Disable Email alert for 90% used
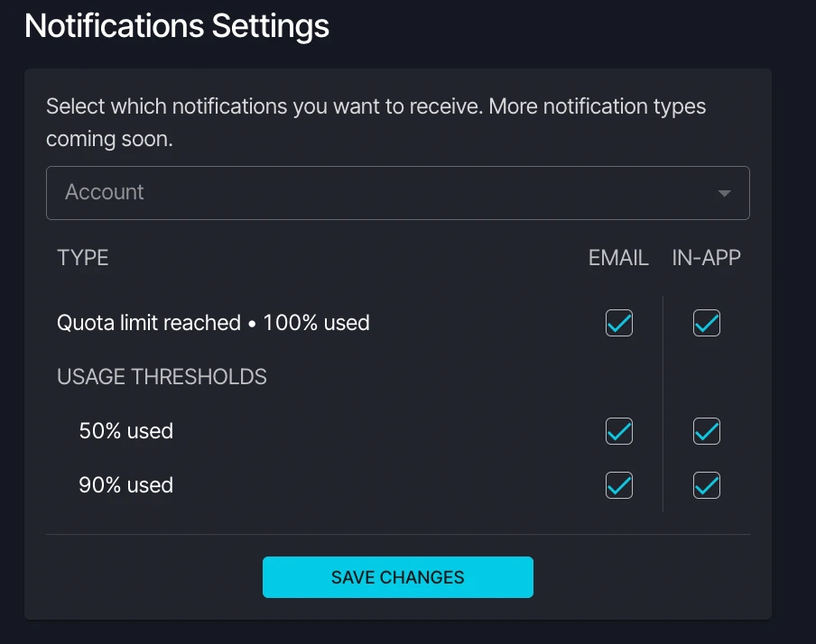The height and width of the screenshot is (644, 816). pos(618,485)
